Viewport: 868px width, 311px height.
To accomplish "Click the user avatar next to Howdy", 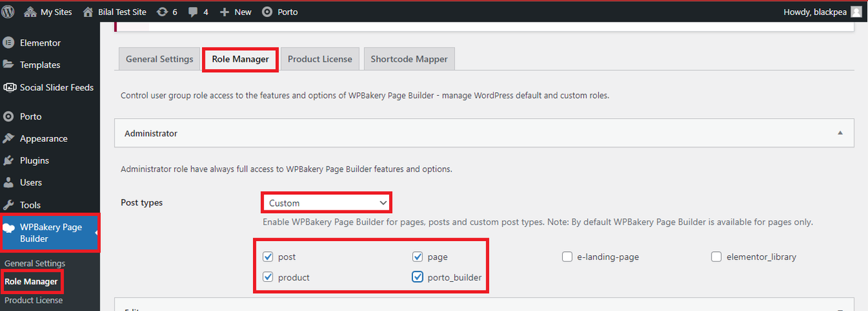I will coord(856,12).
